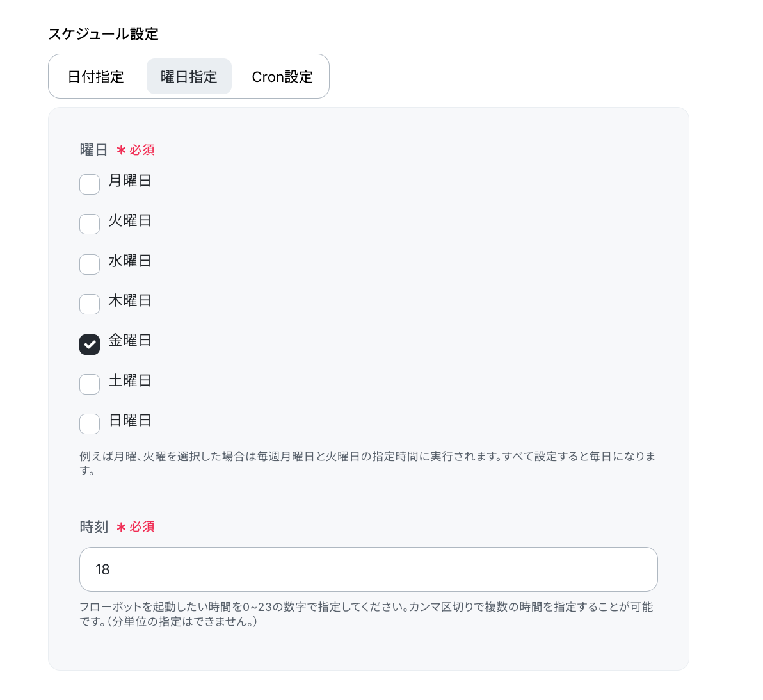Tick the 木曜日 checkbox
The image size is (763, 700).
coord(90,304)
